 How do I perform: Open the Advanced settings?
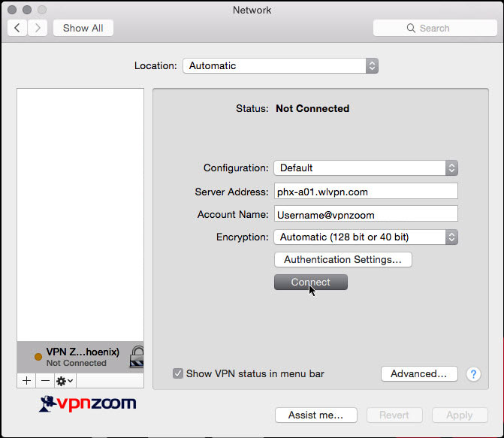coord(419,373)
